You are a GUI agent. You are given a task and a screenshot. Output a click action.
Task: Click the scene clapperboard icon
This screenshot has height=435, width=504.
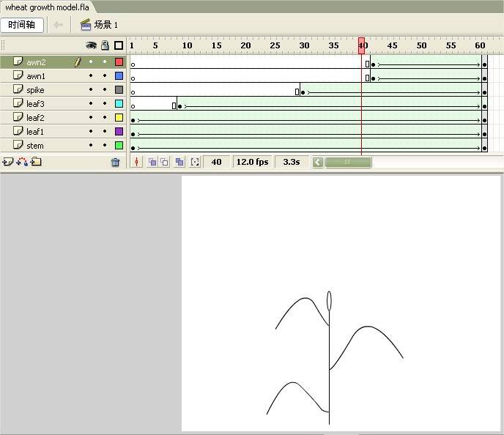[x=86, y=25]
